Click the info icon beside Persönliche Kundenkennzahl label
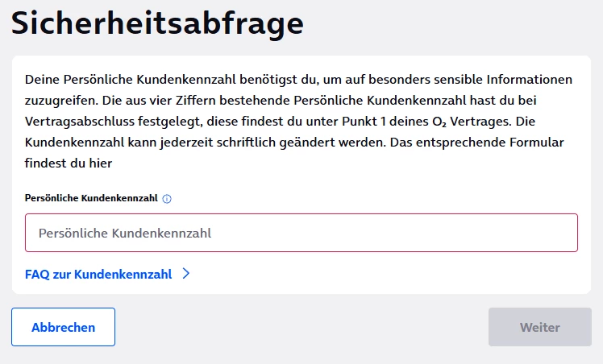Screen dimensions: 603x364 pos(167,198)
